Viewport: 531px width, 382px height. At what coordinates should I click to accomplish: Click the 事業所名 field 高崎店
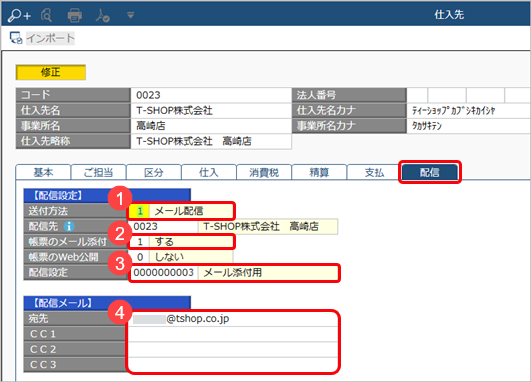[211, 126]
